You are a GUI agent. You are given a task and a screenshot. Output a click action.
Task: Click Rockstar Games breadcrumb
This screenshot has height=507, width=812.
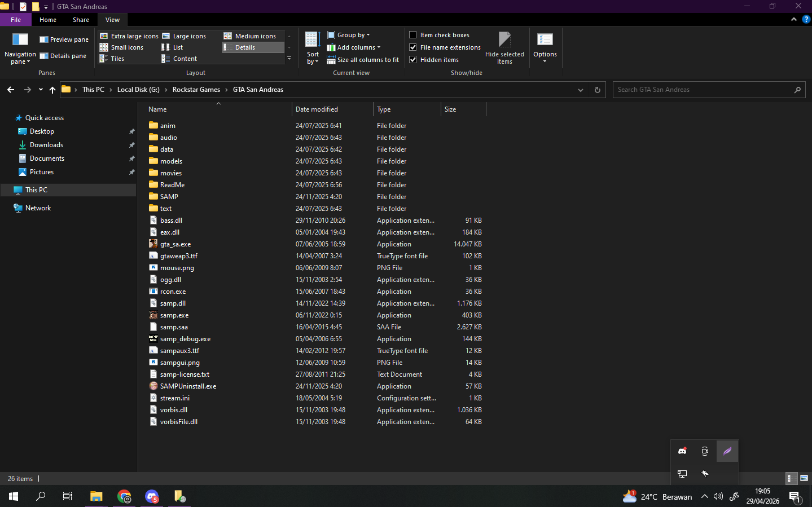pyautogui.click(x=196, y=90)
